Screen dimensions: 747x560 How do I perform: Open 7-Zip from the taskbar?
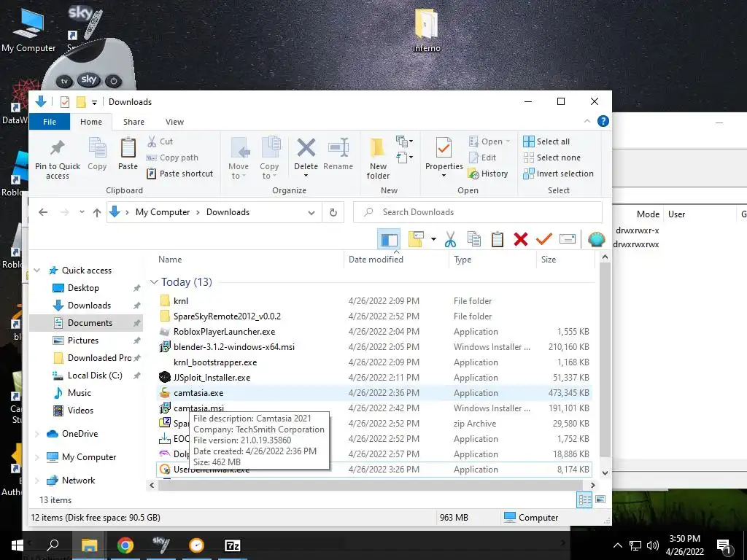[233, 545]
